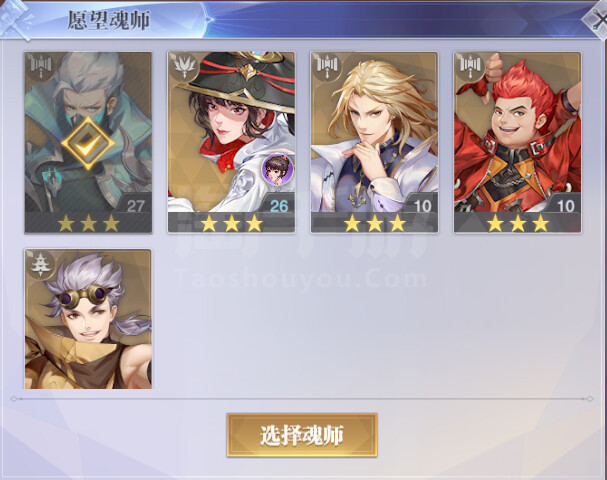Click the level 26 badge on hat girl card
The width and height of the screenshot is (607, 480).
[x=279, y=206]
